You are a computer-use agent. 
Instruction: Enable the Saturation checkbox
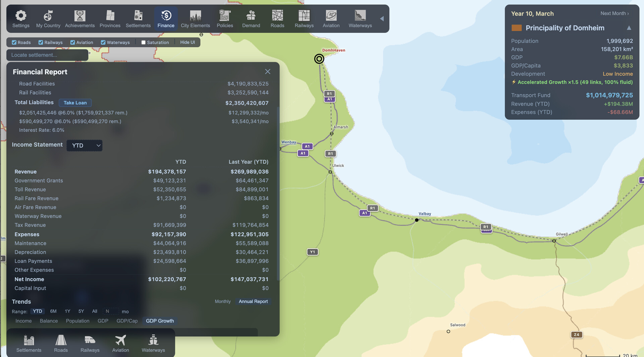point(144,42)
